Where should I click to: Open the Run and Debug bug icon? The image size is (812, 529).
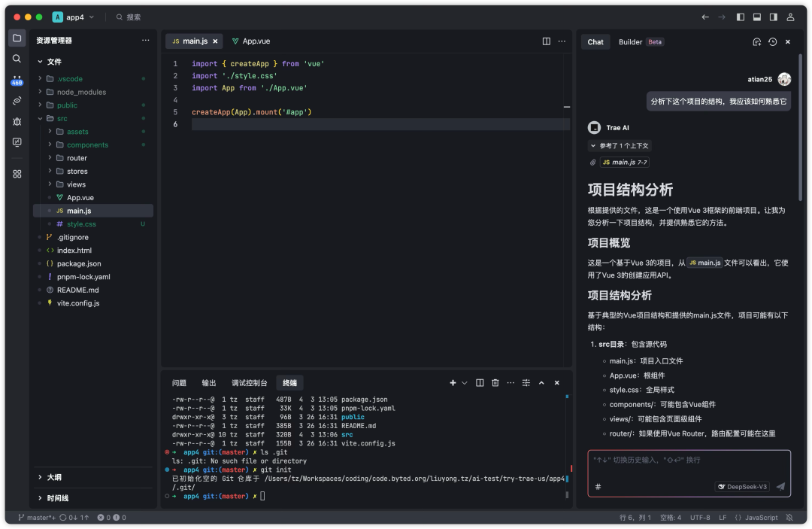click(17, 121)
